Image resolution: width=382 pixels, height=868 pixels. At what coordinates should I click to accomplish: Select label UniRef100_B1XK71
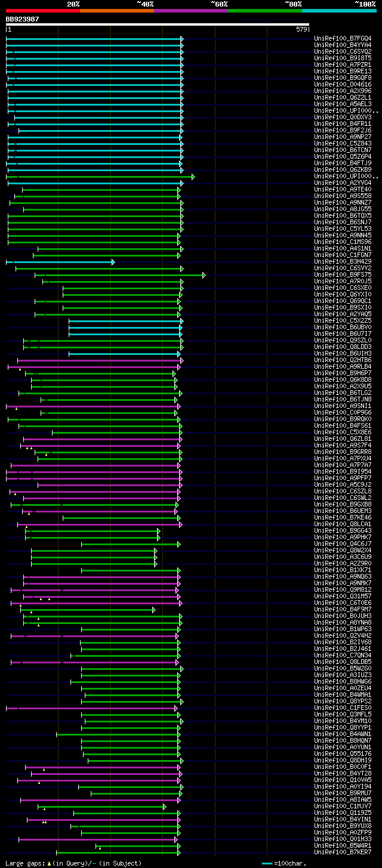(x=343, y=570)
